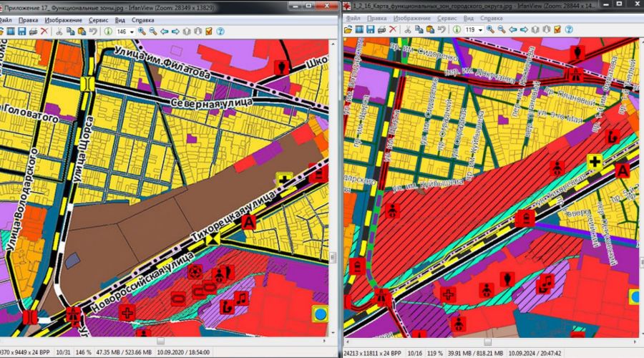The width and height of the screenshot is (644, 358).
Task: Click Save icon in Приложение 17 window
Action: pyautogui.click(x=21, y=32)
